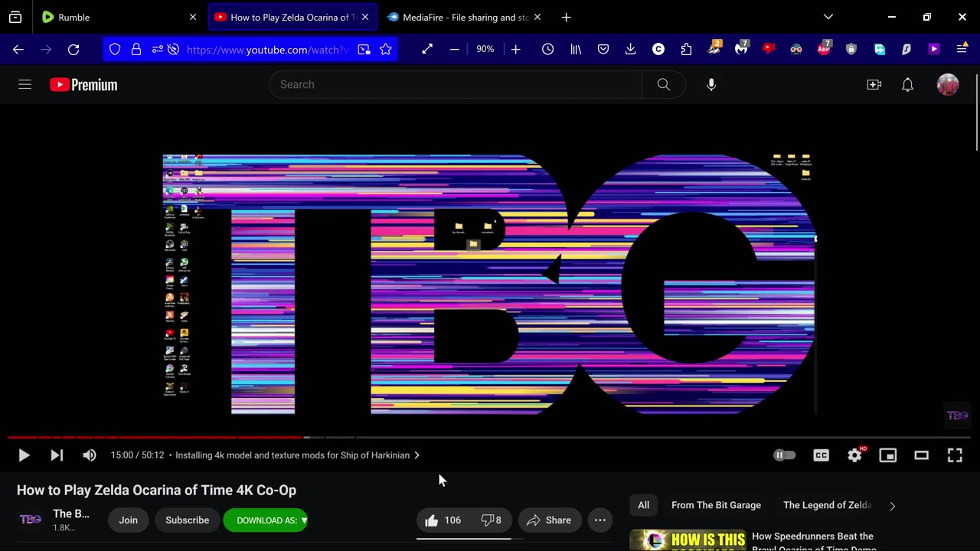980x551 pixels.
Task: Click the YouTube URL in address bar
Action: 267,50
